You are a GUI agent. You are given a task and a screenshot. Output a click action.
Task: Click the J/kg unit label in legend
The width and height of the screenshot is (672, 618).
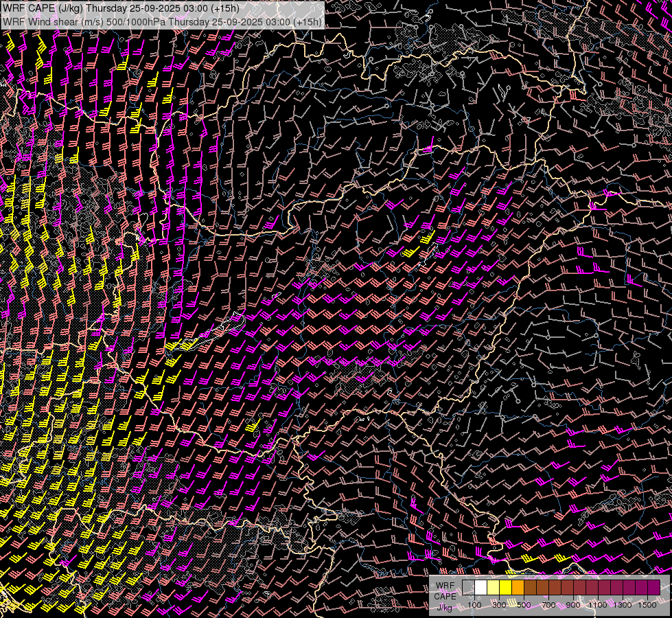coord(445,607)
